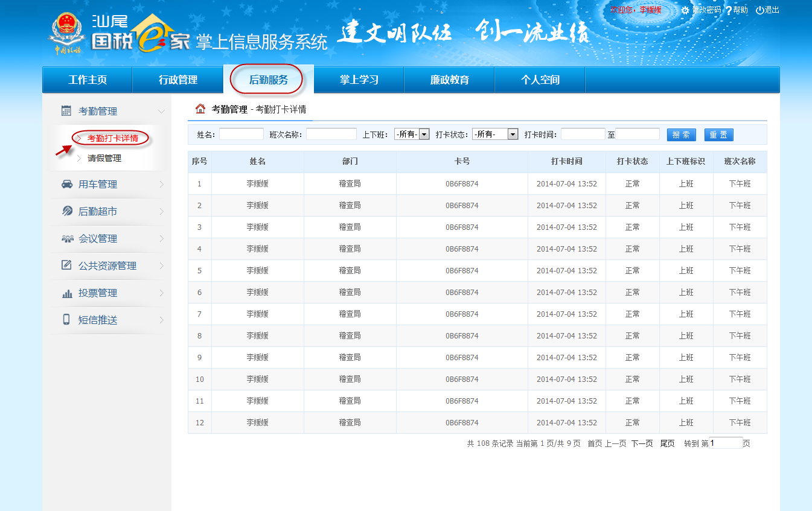Select the 后勤服务 tab
The image size is (812, 511).
(x=269, y=79)
